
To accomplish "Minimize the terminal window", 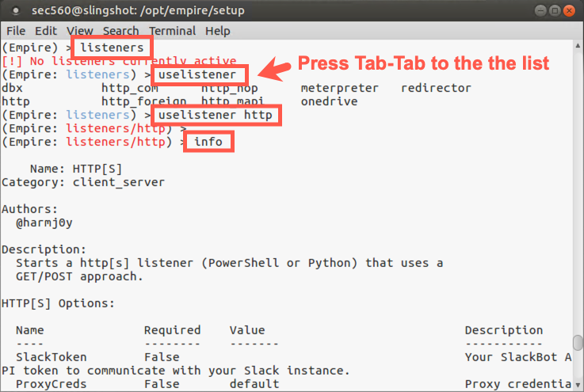I will [x=540, y=10].
